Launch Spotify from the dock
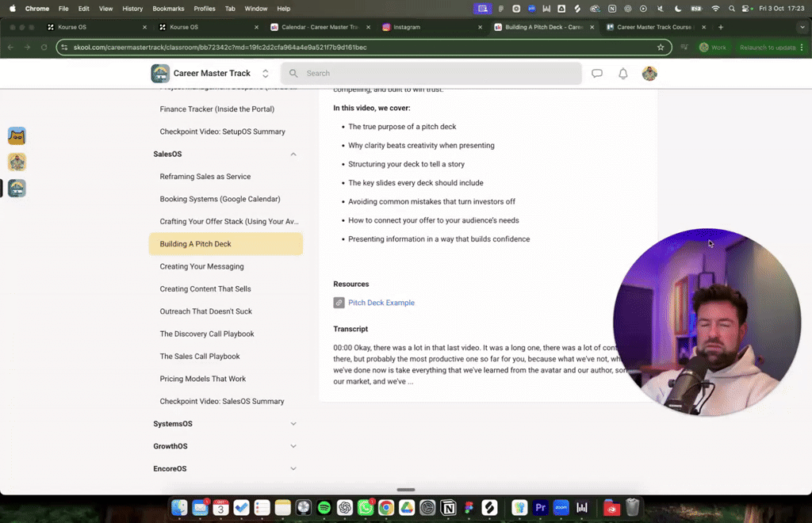This screenshot has height=523, width=812. point(323,508)
